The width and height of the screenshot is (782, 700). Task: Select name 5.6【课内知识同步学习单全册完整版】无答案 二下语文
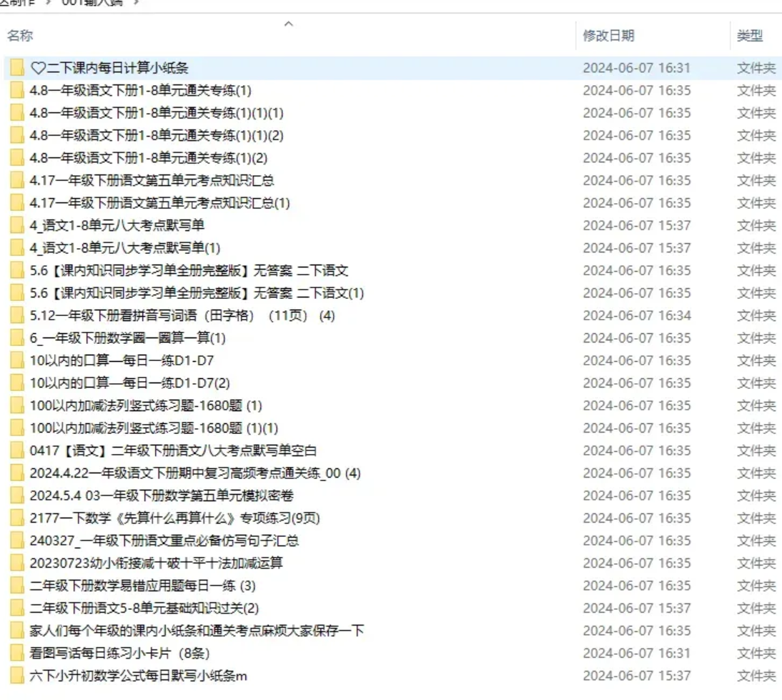coord(189,270)
